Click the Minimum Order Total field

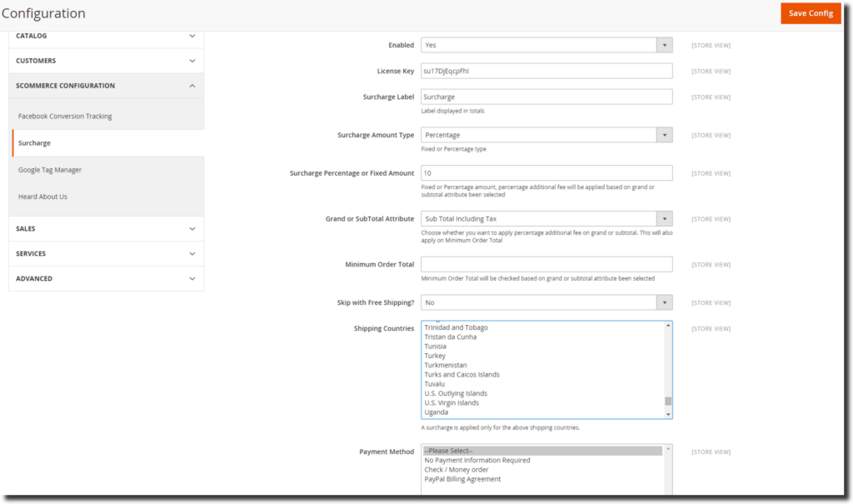(546, 264)
